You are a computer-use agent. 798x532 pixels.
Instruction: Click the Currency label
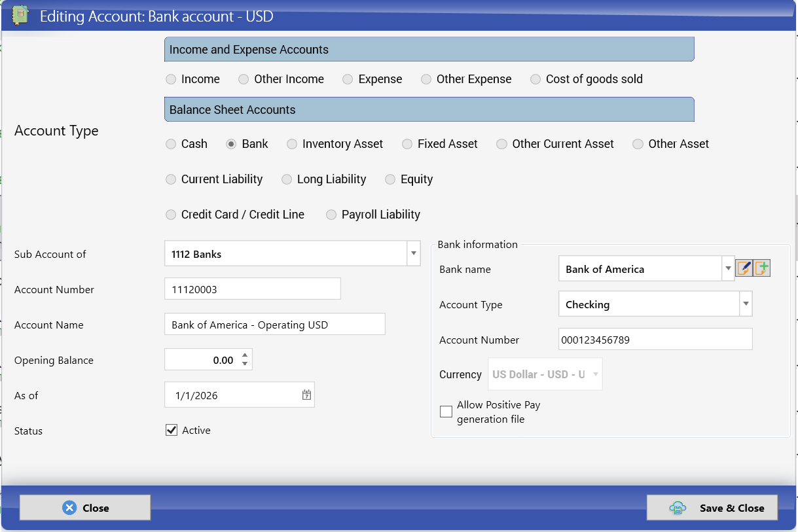[x=461, y=374]
